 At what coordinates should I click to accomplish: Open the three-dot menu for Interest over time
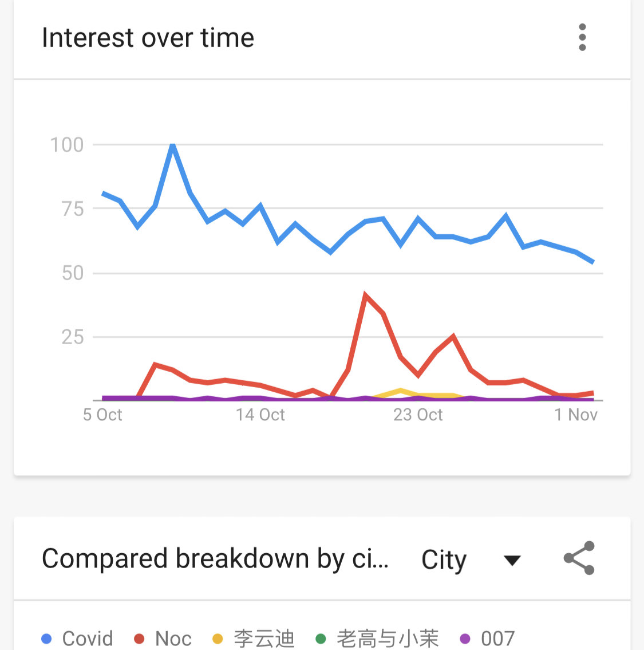pyautogui.click(x=582, y=37)
